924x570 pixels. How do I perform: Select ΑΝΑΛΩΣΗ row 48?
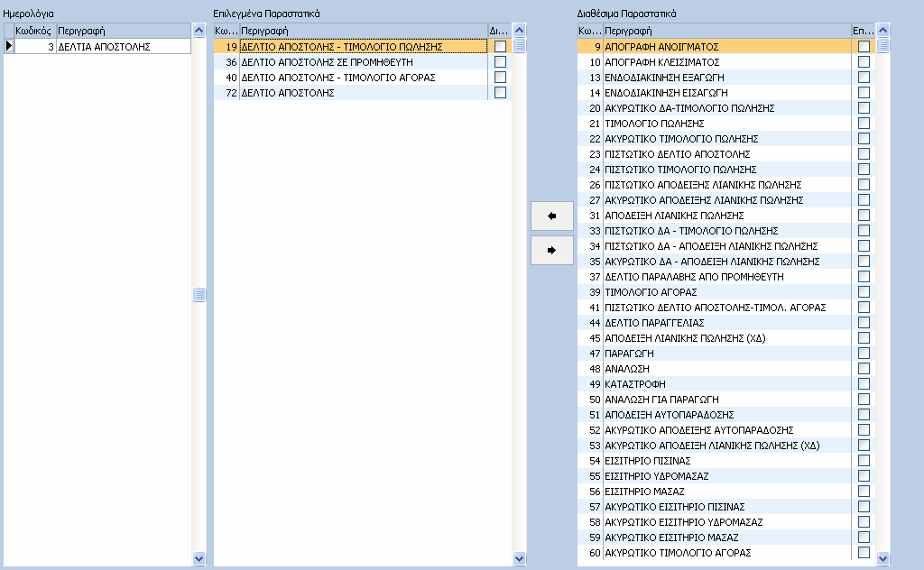(x=726, y=368)
